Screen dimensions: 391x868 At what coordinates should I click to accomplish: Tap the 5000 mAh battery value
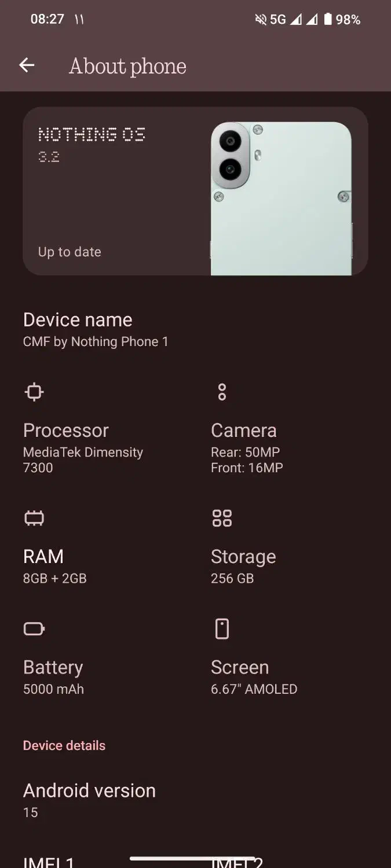[53, 689]
